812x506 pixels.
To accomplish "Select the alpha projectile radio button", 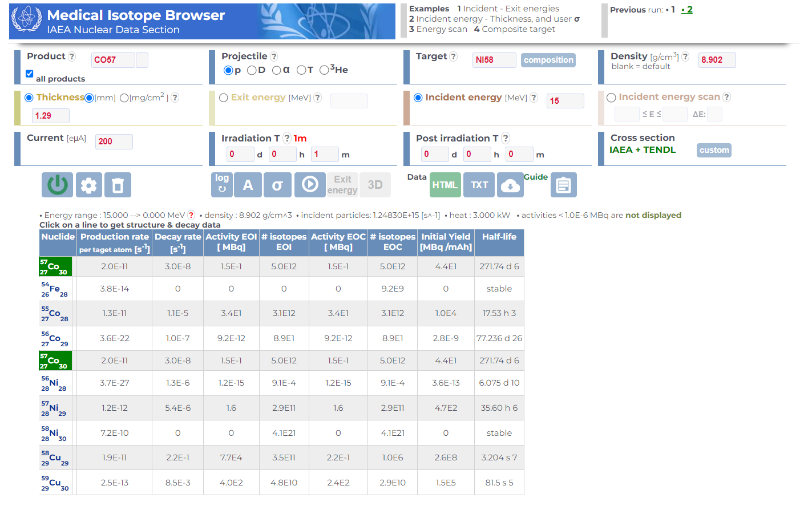I will 277,70.
